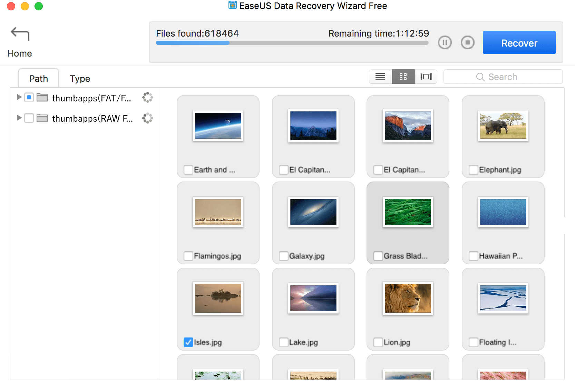The width and height of the screenshot is (575, 392).
Task: Check the Hawaiian P... checkbox
Action: (474, 256)
